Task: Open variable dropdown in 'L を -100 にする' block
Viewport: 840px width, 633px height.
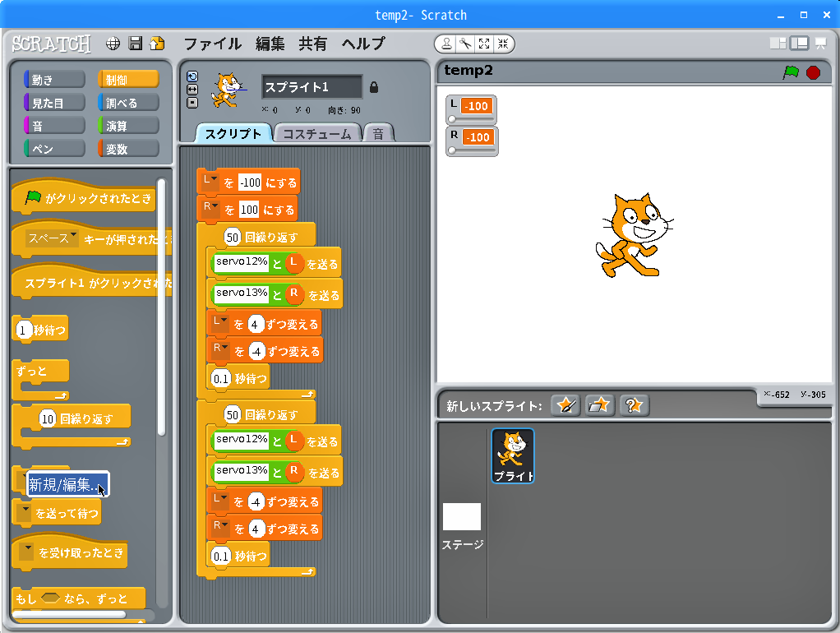Action: (x=210, y=181)
